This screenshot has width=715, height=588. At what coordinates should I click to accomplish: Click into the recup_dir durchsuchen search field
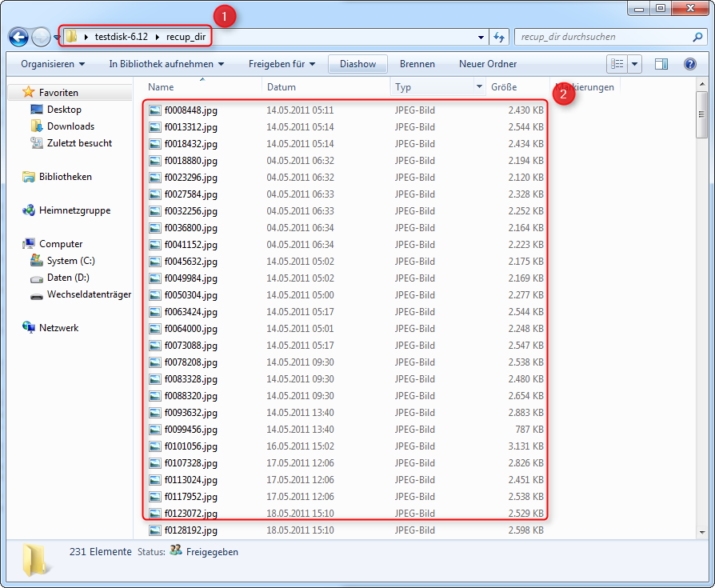[x=600, y=37]
